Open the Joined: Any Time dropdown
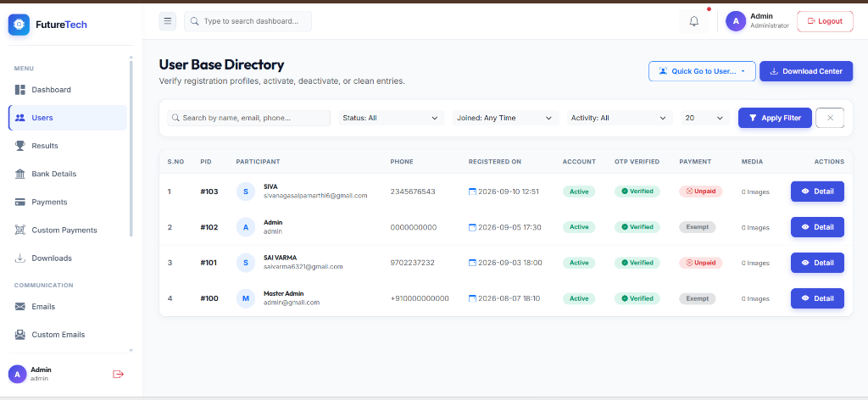The image size is (868, 400). point(505,118)
